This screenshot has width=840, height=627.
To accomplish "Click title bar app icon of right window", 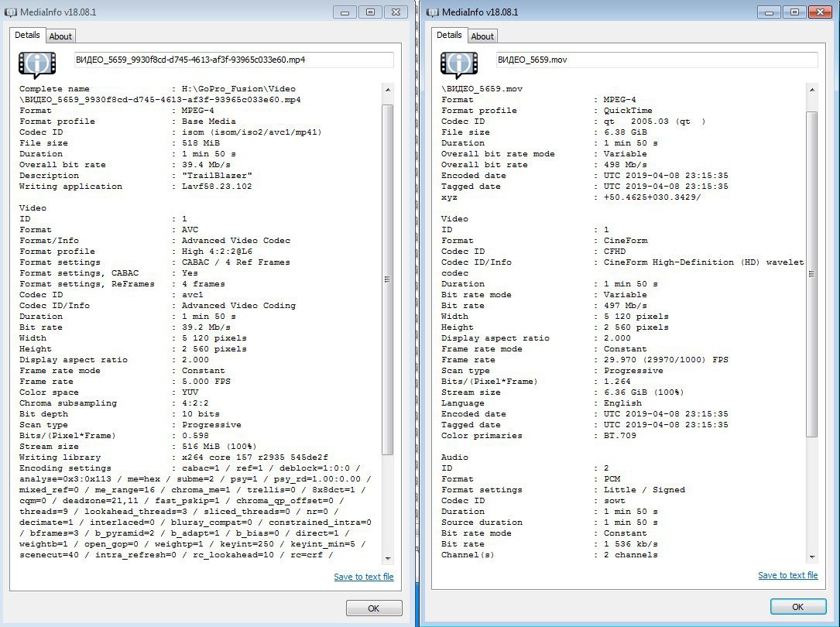I will [432, 12].
